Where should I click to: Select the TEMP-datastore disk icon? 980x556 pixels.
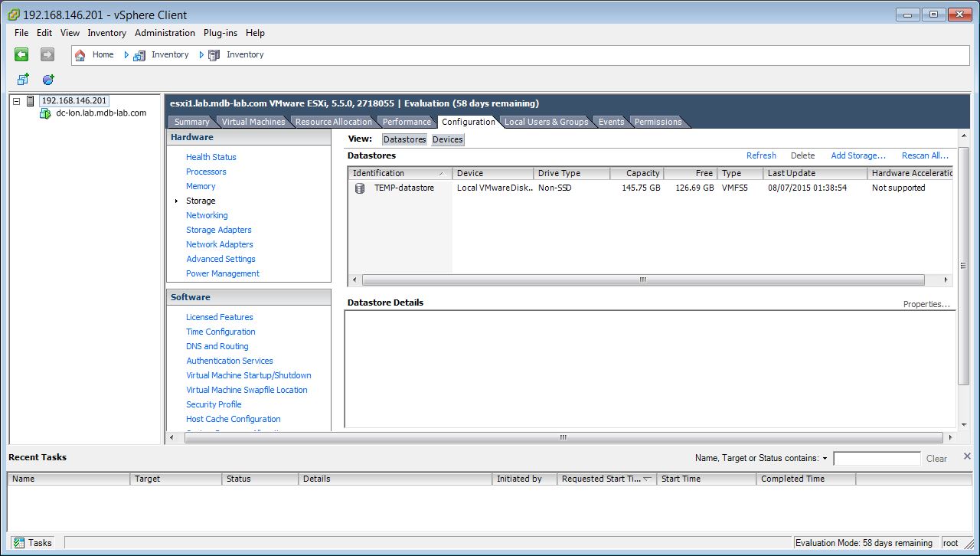[x=359, y=188]
